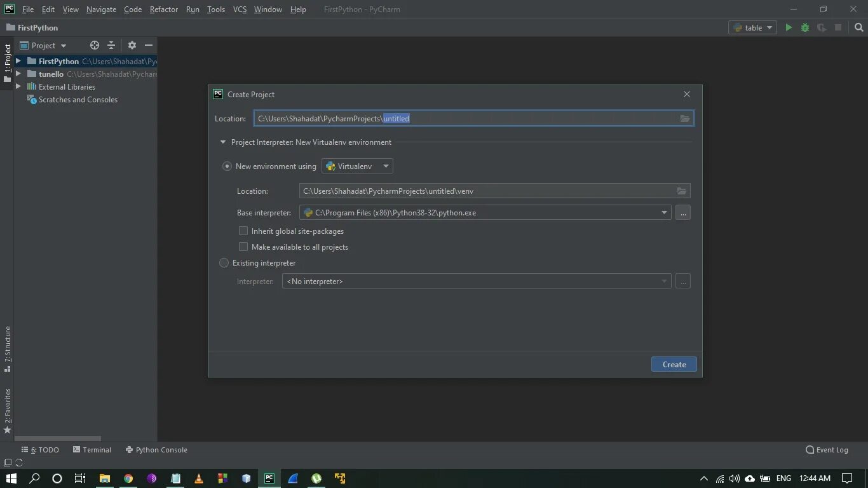Screen dimensions: 868x488
Task: Click the Run with Coverage icon
Action: pos(822,27)
